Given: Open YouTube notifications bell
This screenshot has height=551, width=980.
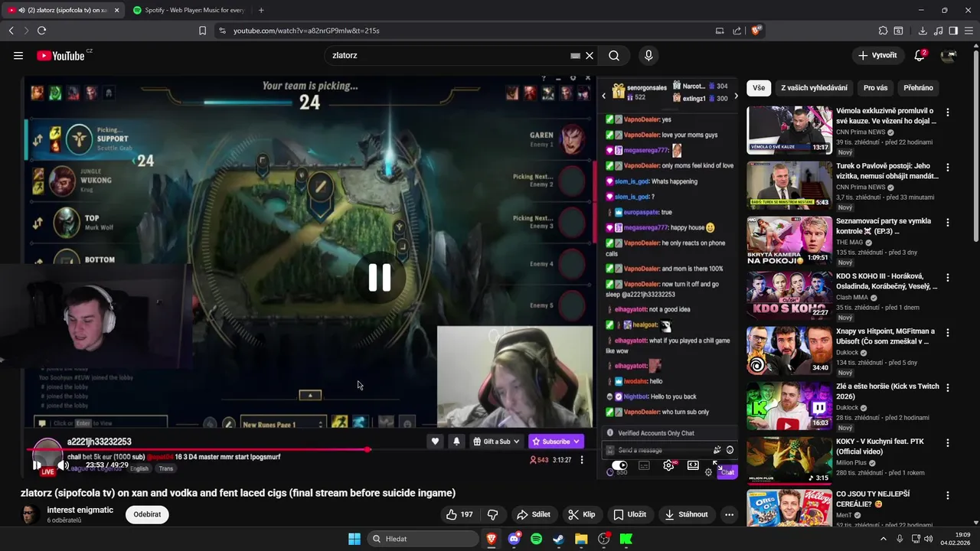Looking at the screenshot, I should [920, 56].
